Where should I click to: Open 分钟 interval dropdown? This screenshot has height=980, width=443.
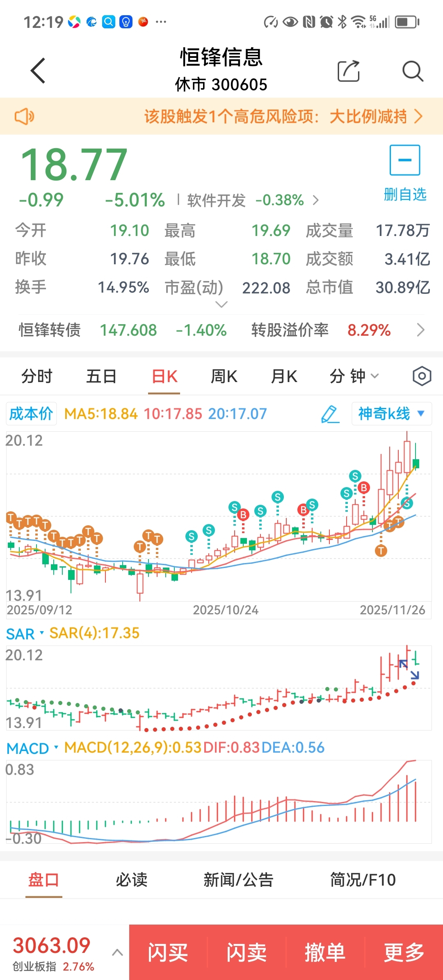(354, 376)
